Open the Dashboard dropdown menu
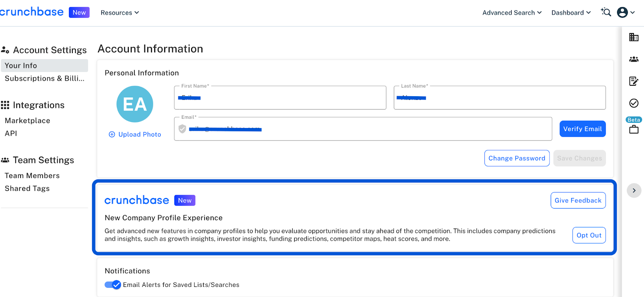The image size is (644, 297). point(571,12)
